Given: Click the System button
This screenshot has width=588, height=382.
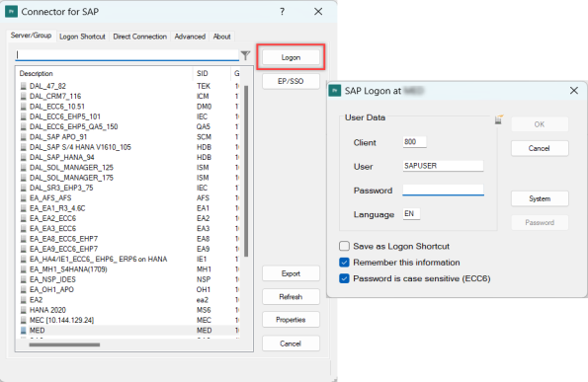Looking at the screenshot, I should 540,198.
